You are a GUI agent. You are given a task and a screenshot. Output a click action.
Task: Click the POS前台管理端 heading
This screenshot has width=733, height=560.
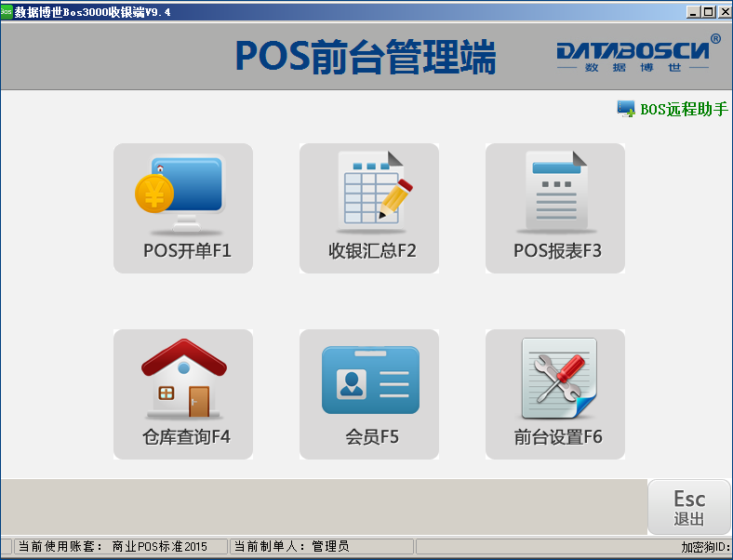365,57
